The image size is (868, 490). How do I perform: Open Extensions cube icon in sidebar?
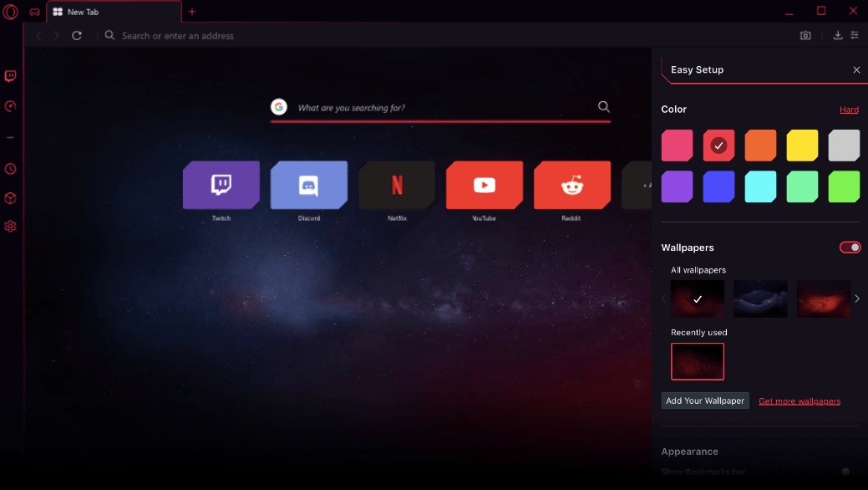pyautogui.click(x=11, y=198)
